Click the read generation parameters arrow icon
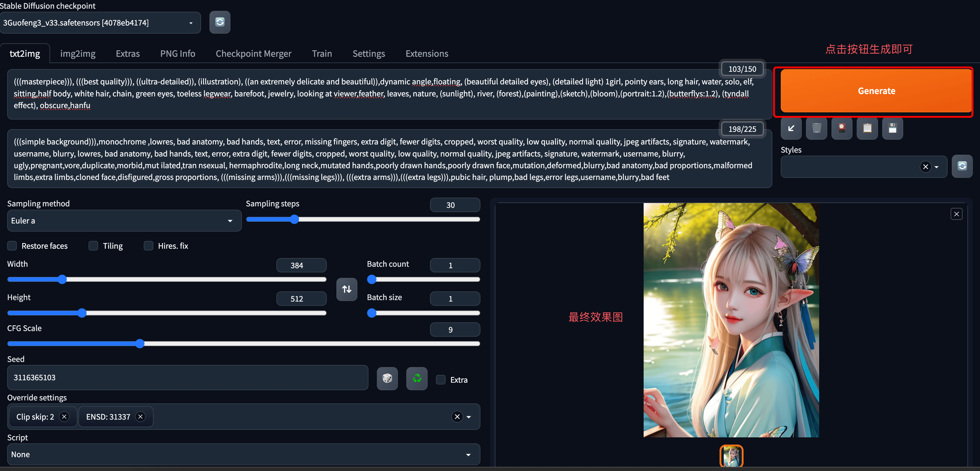980x471 pixels. click(791, 129)
